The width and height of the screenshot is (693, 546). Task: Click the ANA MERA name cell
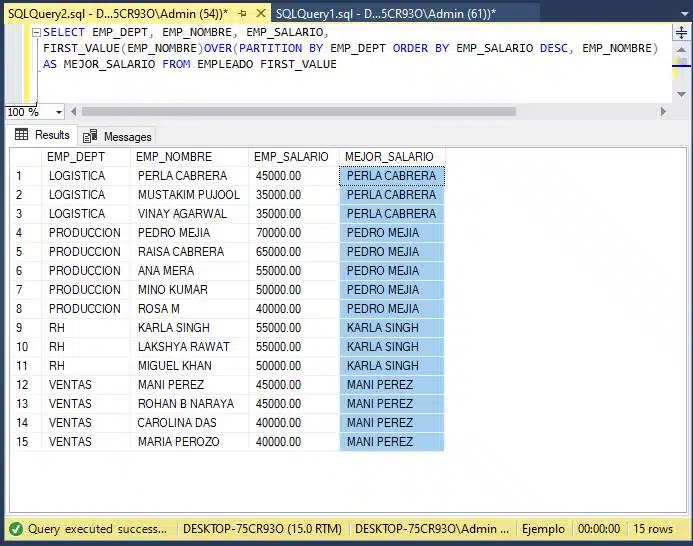pyautogui.click(x=189, y=271)
